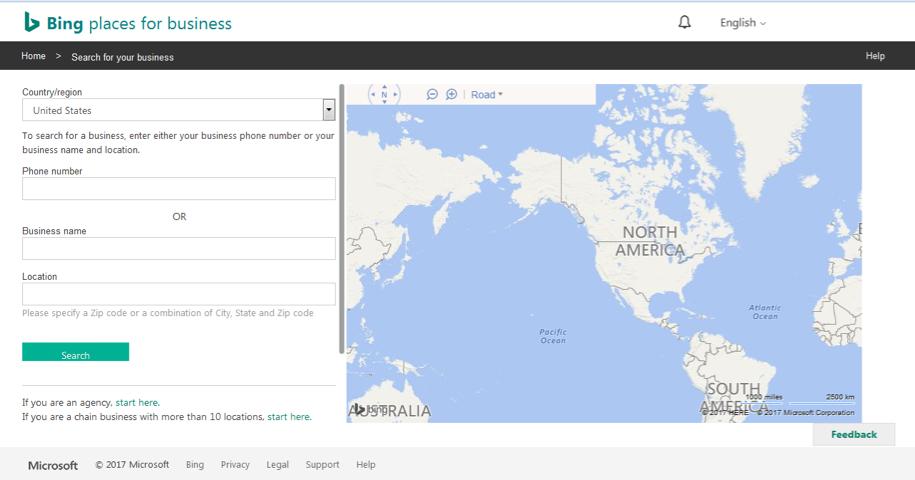Go to Home in the breadcrumb

[x=33, y=56]
